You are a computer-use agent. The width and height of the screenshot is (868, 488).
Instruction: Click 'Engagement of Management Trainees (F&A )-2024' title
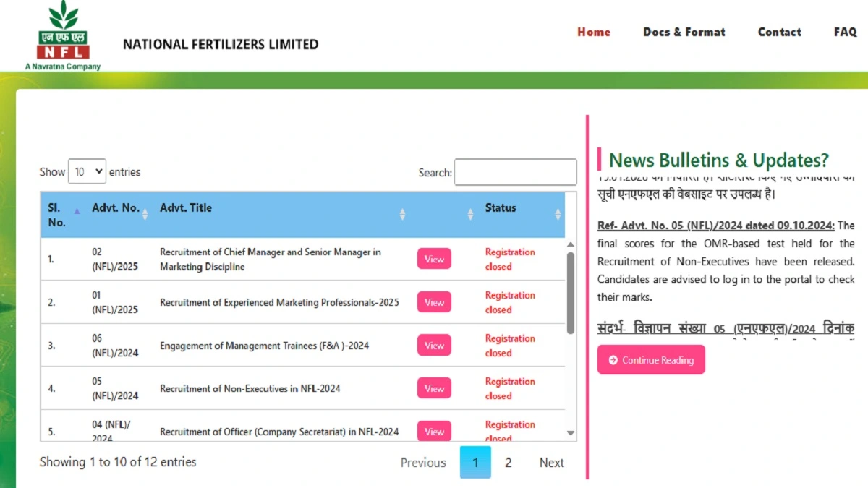pyautogui.click(x=265, y=346)
